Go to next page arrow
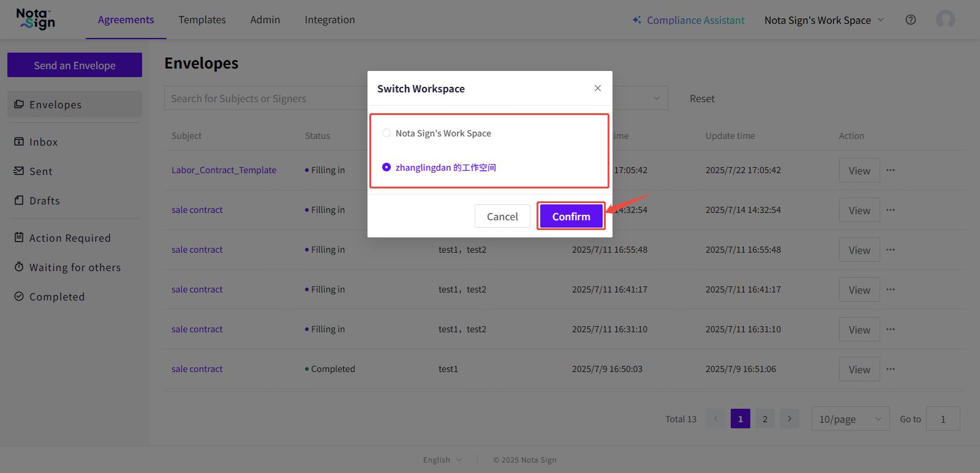 (x=790, y=419)
